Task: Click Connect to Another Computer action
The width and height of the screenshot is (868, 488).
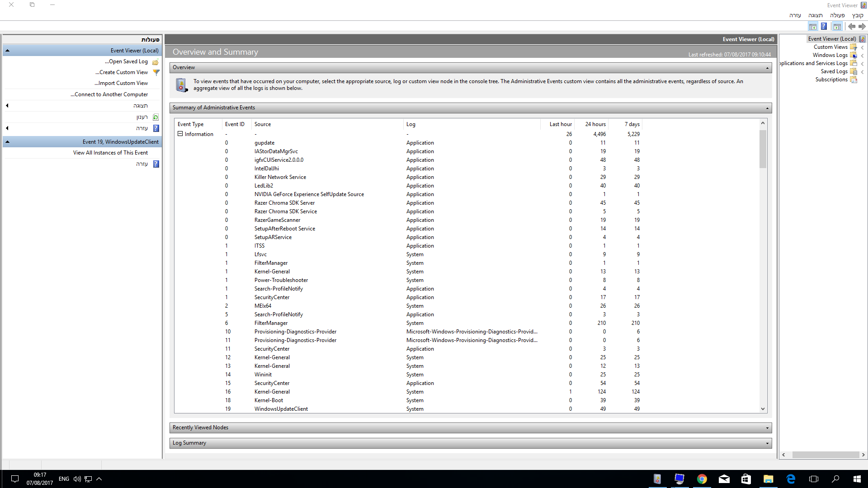Action: coord(109,94)
